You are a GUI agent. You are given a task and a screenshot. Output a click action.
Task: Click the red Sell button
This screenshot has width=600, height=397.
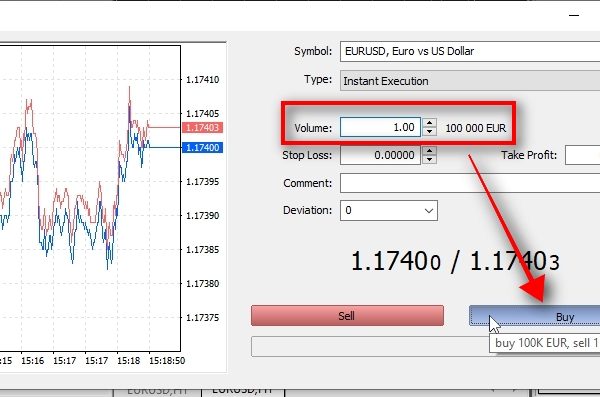pos(347,316)
